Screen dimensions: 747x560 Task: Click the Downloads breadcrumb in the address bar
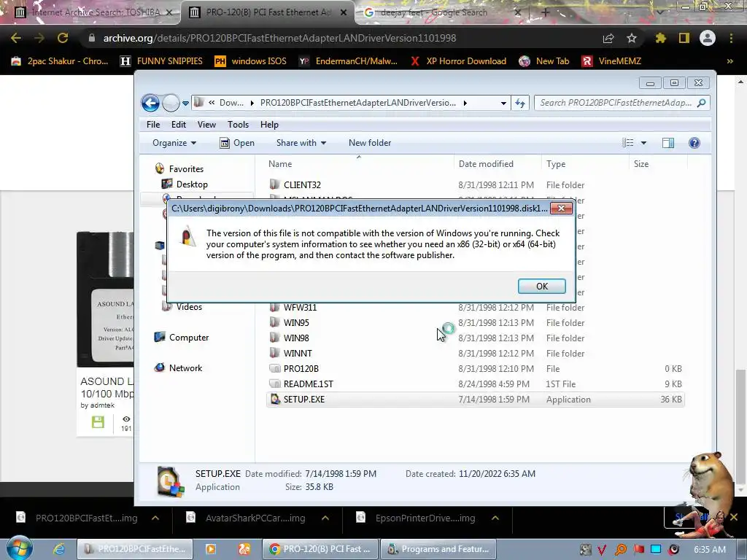(x=231, y=103)
